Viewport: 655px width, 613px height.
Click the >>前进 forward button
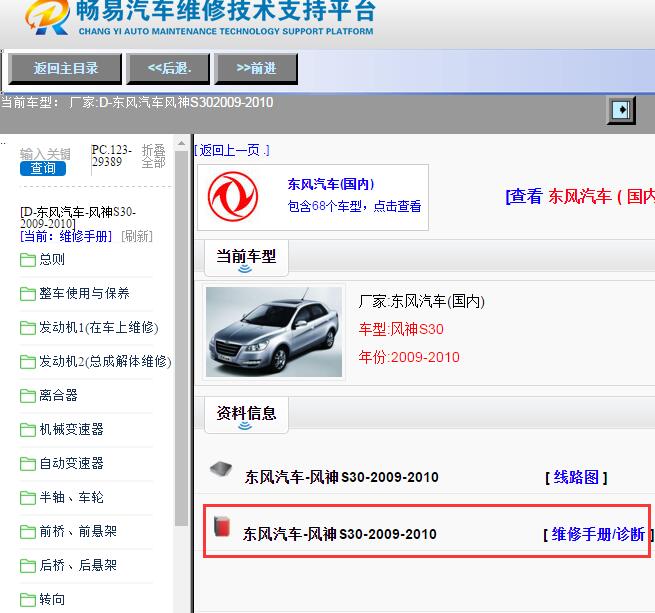(x=256, y=68)
